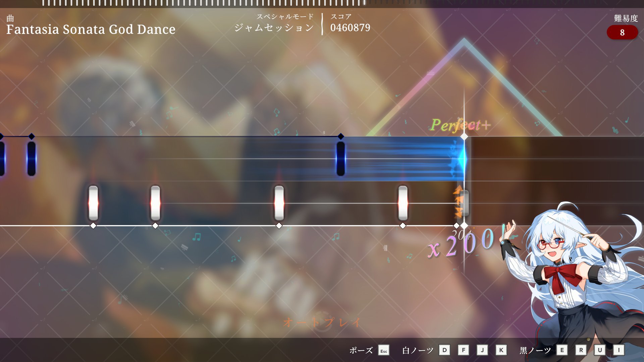
Task: Click the score counter 0460879
Action: pos(350,28)
